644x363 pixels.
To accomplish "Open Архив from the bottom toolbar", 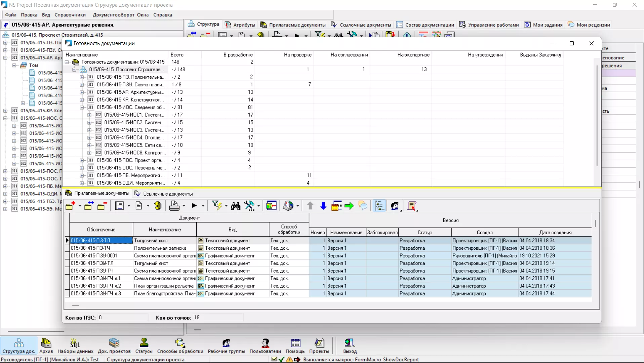I will [x=46, y=346].
